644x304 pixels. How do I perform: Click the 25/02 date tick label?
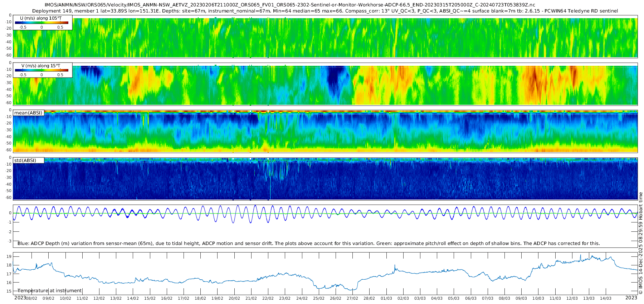click(x=319, y=298)
